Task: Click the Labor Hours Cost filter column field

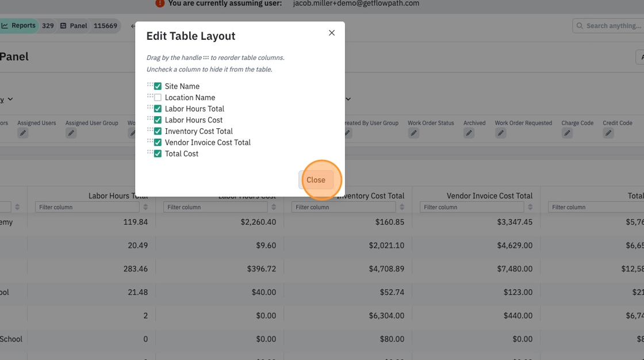Action: point(215,207)
